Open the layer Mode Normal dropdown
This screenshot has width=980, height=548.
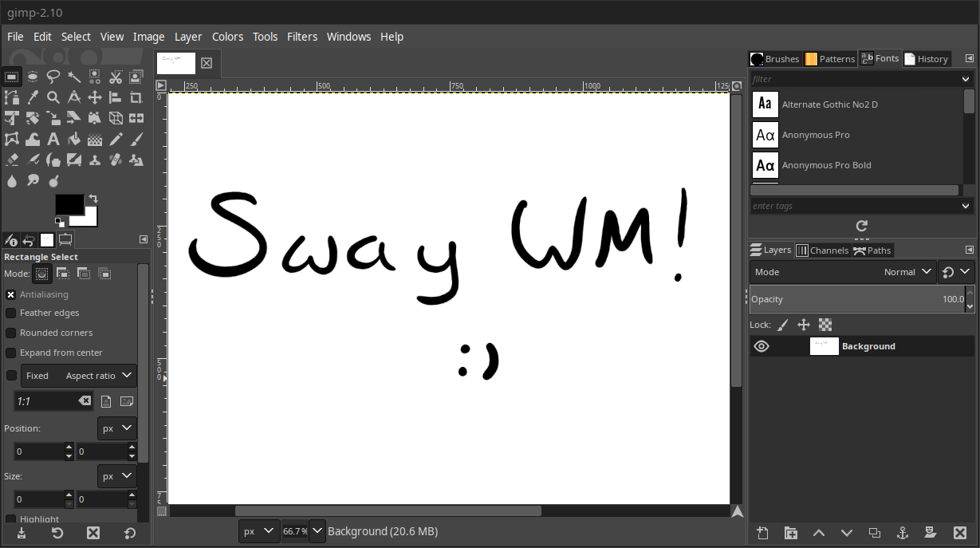tap(843, 272)
